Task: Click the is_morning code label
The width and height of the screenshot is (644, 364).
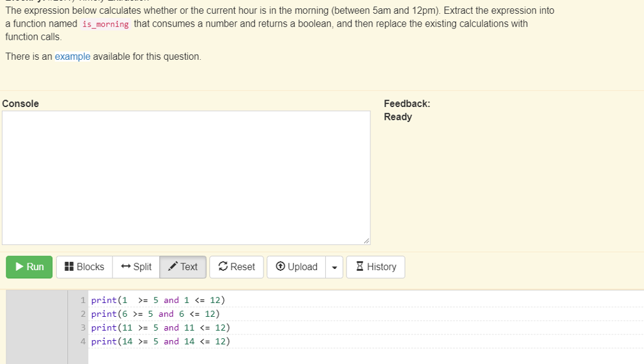Action: [106, 24]
